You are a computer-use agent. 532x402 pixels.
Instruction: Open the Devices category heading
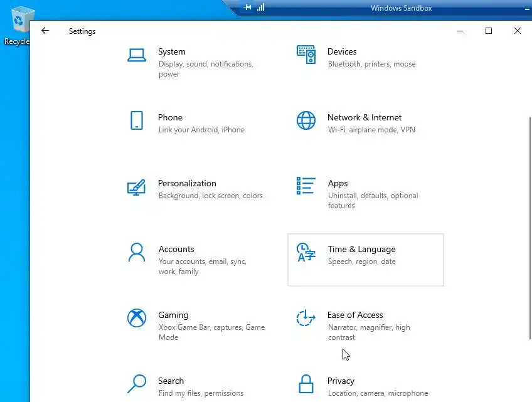click(342, 51)
